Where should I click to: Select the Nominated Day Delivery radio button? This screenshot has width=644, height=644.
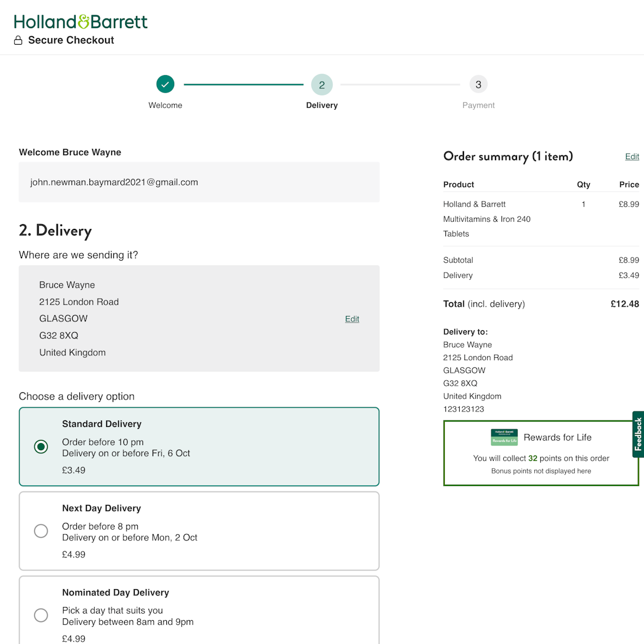(x=41, y=615)
